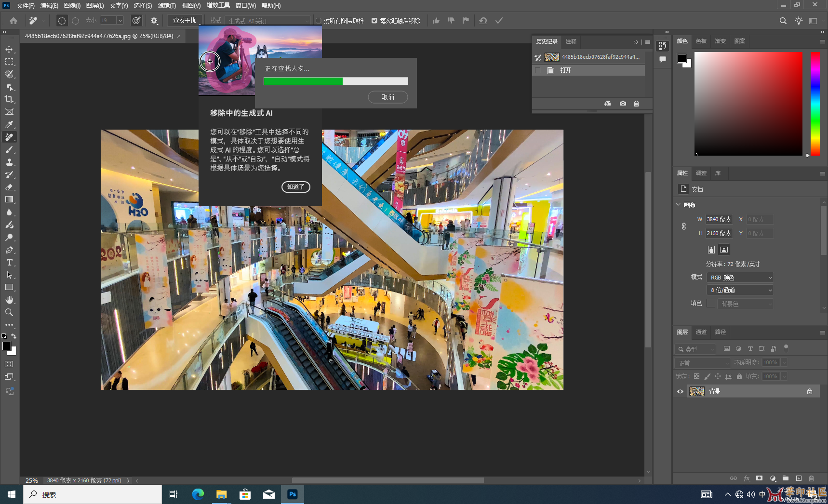Select the Horizontal Type tool
Image resolution: width=828 pixels, height=504 pixels.
pyautogui.click(x=9, y=263)
